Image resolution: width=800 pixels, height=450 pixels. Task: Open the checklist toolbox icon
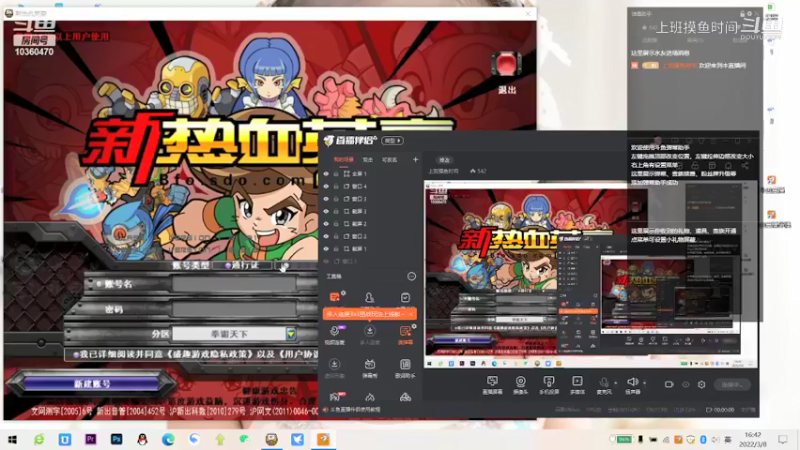click(x=405, y=297)
